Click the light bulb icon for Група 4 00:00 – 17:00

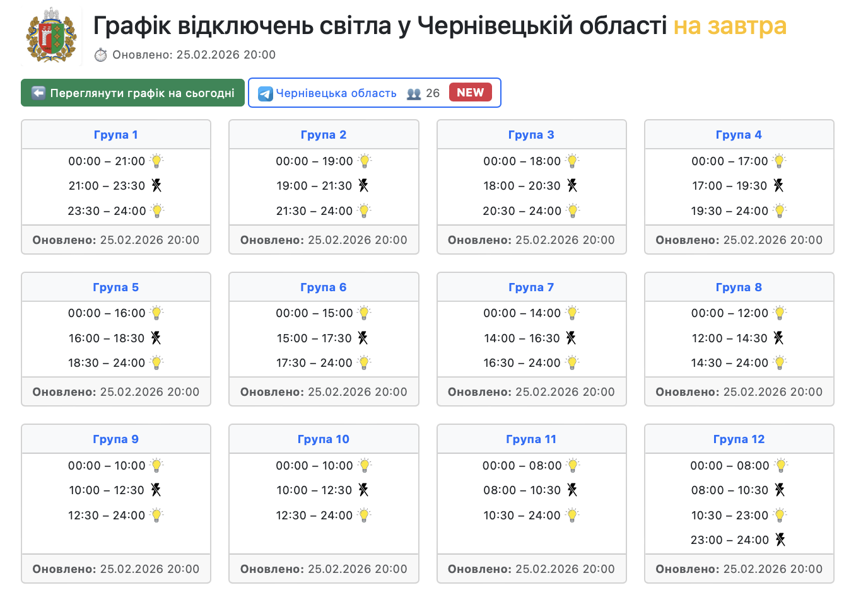tap(780, 161)
